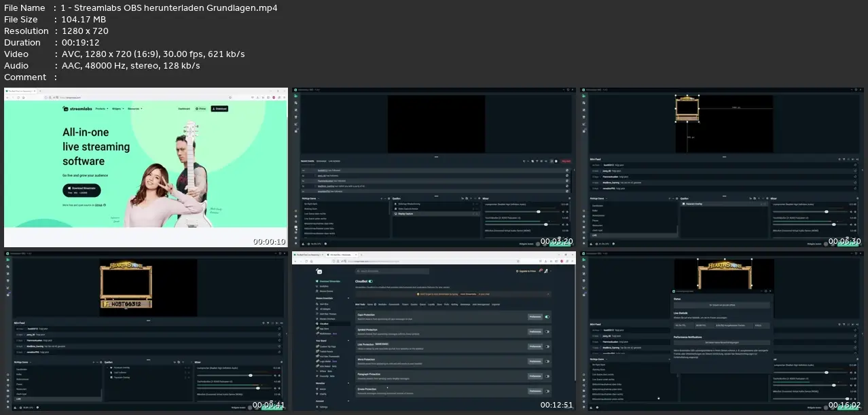Screen dimensions: 868x415
Task: Enable the Paragraph Protection toggle
Action: pyautogui.click(x=547, y=376)
